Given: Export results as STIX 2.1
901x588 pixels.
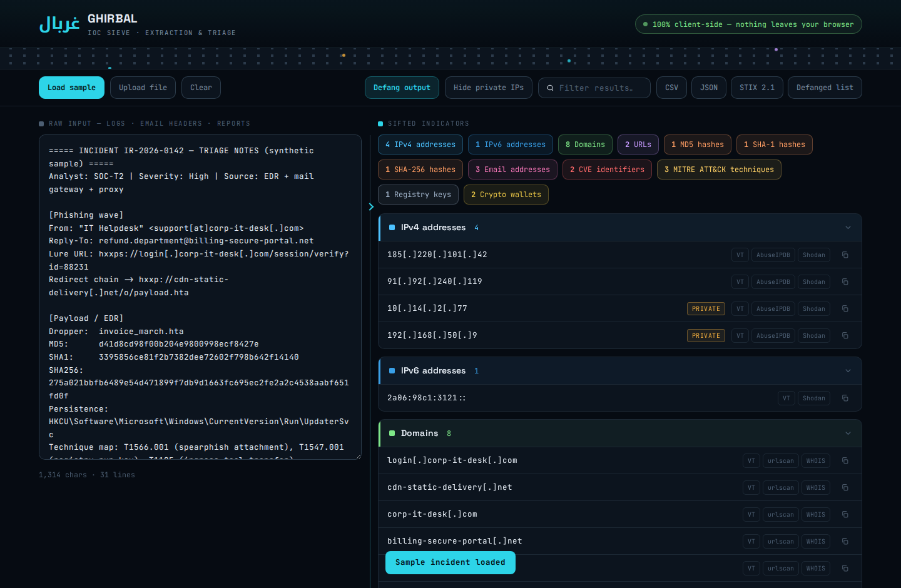Looking at the screenshot, I should [756, 88].
